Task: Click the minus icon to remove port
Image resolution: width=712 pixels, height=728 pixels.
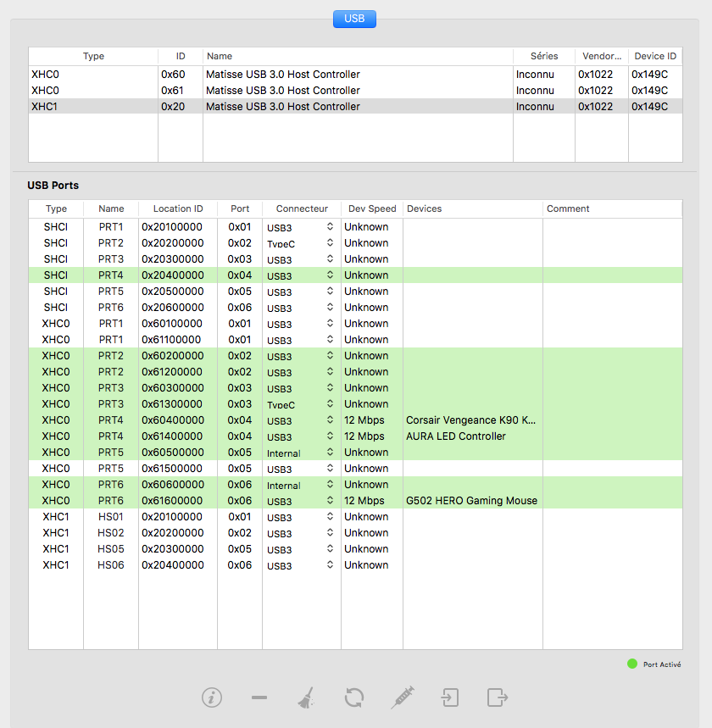Action: 259,697
